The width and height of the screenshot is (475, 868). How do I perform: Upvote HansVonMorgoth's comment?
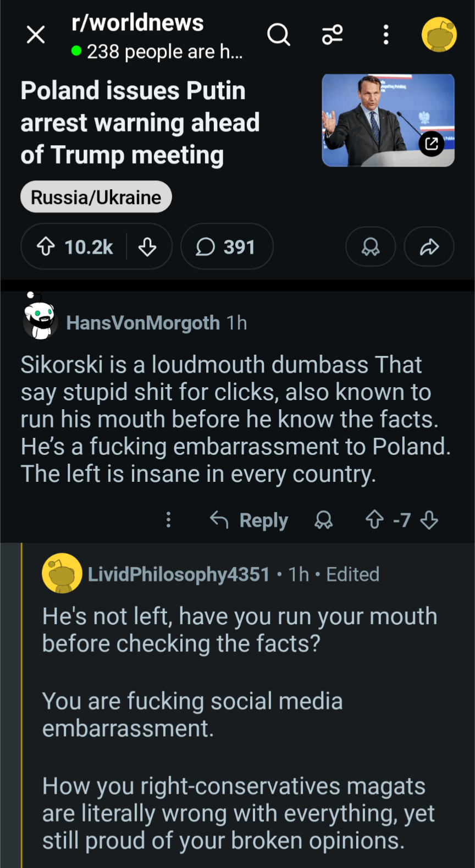(375, 520)
